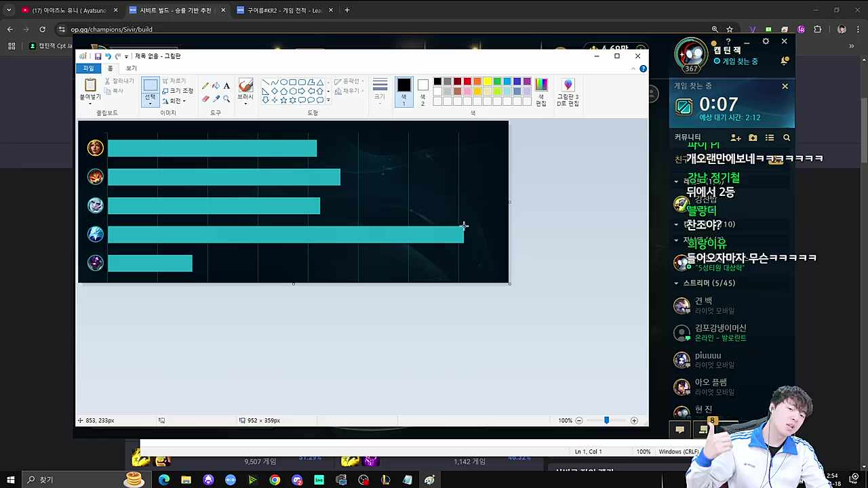Open the Rotate dropdown in Paint

pos(174,101)
